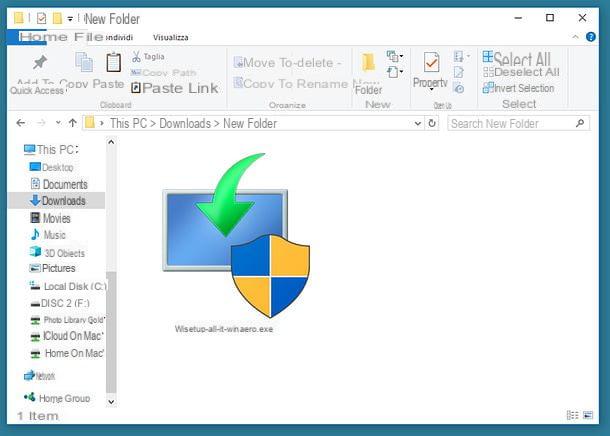Click the Quick Access Toolbar properties checkmark icon
Image resolution: width=610 pixels, height=436 pixels.
[41, 18]
